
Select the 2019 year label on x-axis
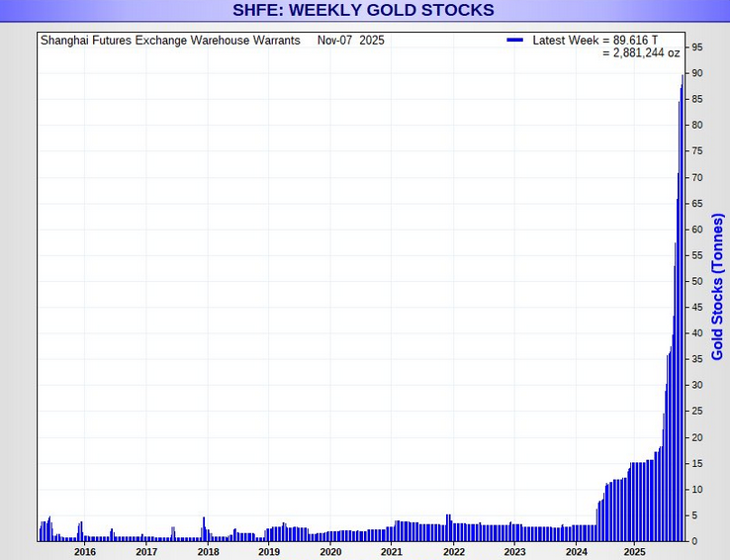[x=269, y=551]
